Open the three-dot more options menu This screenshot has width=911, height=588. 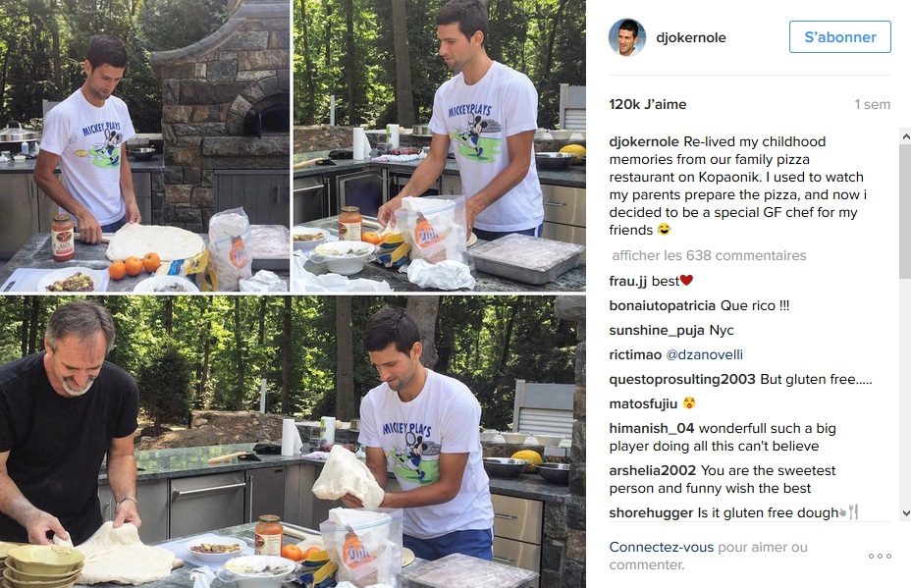[x=880, y=556]
